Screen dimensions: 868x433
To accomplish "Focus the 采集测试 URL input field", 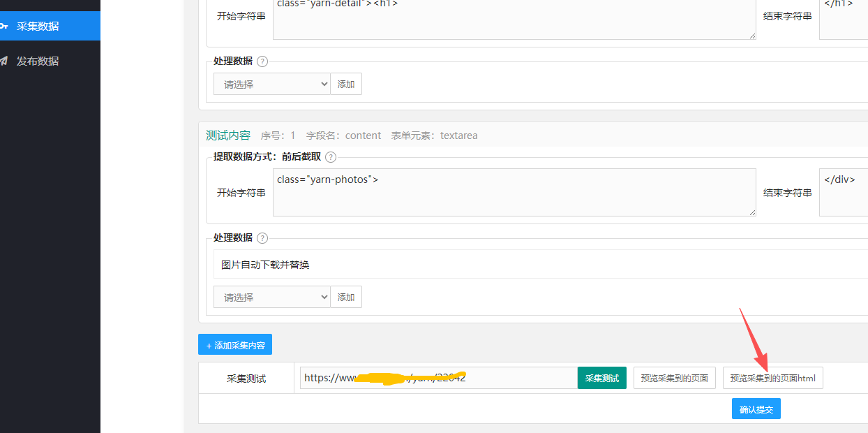I will 438,378.
